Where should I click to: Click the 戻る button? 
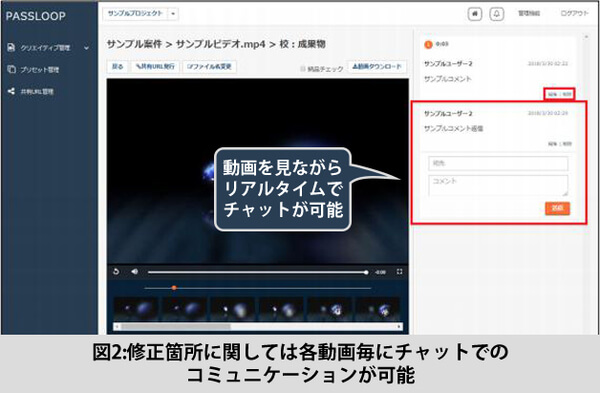117,67
